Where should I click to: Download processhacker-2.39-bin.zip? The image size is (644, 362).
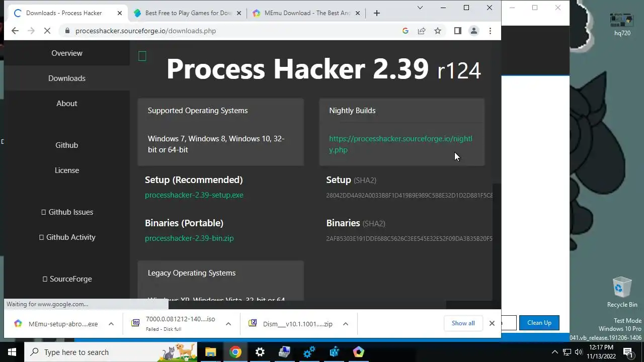click(189, 238)
